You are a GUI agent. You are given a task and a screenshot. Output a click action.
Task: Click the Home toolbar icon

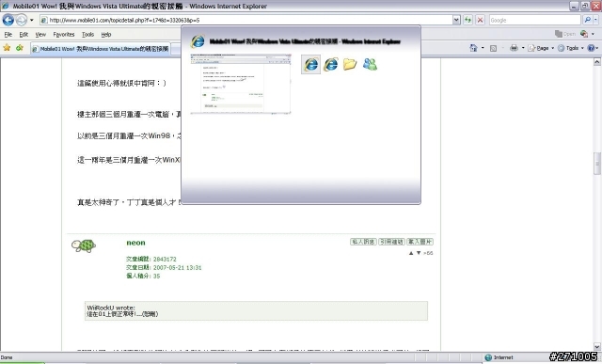[x=473, y=48]
